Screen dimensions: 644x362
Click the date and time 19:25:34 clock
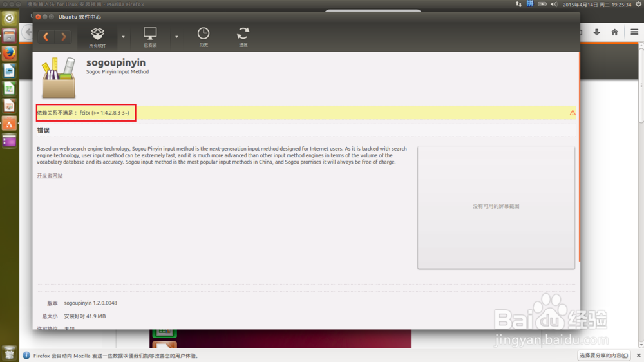[x=597, y=5]
